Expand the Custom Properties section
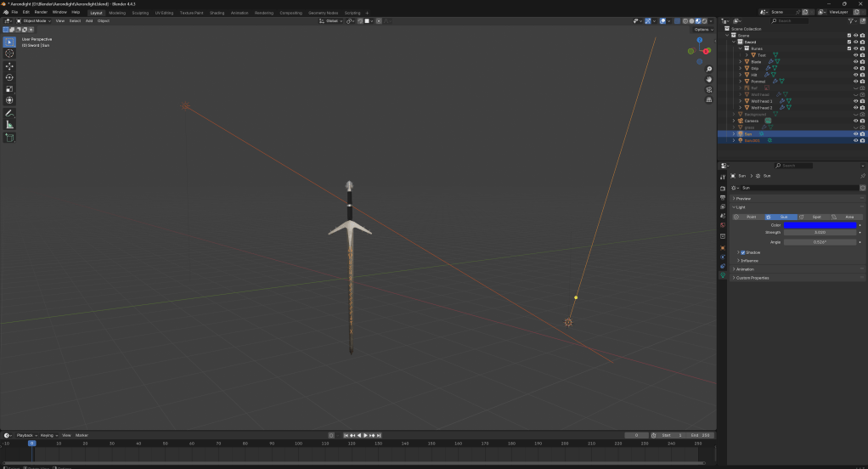The image size is (868, 469). pyautogui.click(x=752, y=278)
